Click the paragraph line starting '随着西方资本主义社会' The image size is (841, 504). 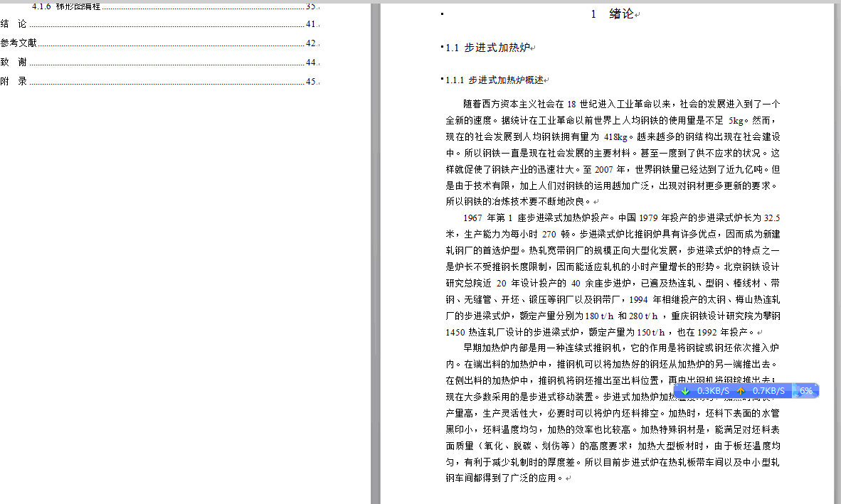tap(622, 104)
